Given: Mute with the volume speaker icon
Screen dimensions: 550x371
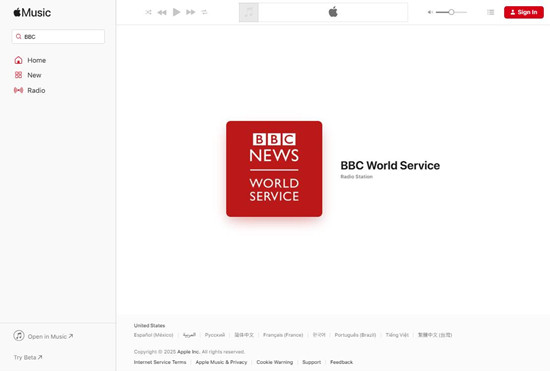Looking at the screenshot, I should (x=430, y=12).
